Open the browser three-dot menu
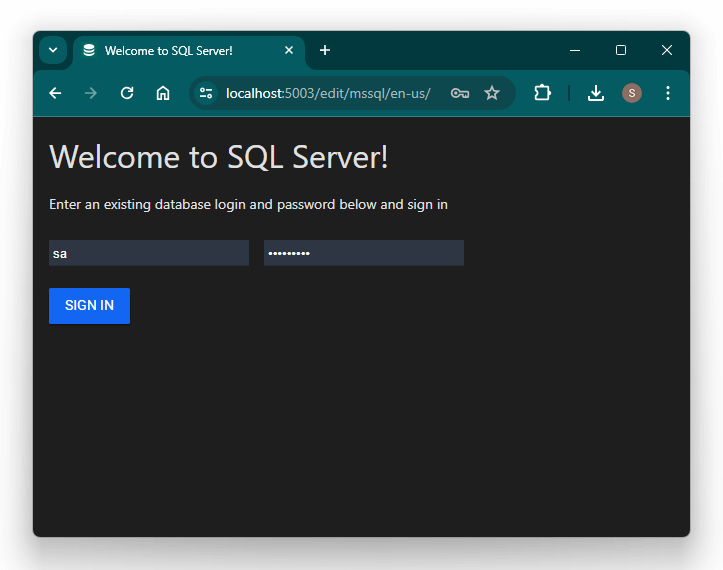The image size is (723, 570). point(668,93)
